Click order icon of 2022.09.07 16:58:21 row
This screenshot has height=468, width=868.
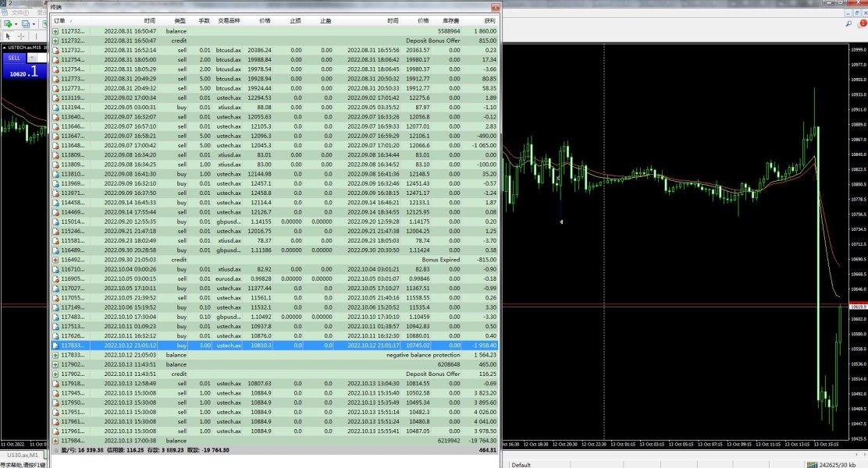[55, 136]
